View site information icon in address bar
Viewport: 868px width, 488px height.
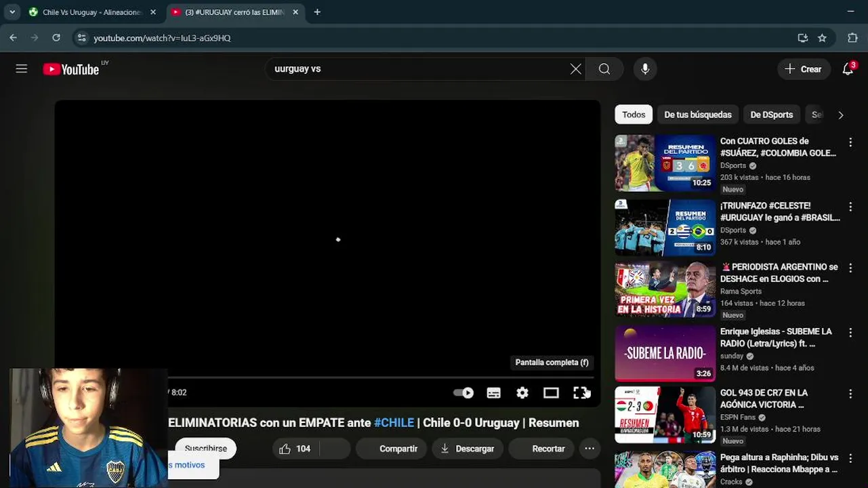pyautogui.click(x=81, y=38)
